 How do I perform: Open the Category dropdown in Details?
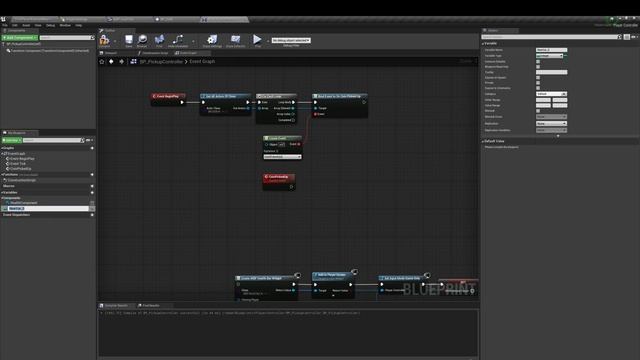coord(551,94)
